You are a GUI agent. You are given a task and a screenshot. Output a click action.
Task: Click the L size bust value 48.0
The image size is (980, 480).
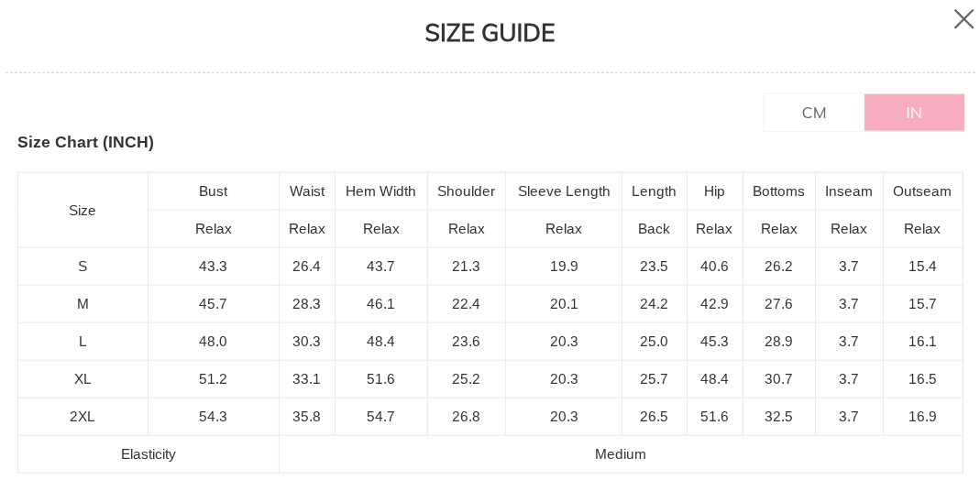[213, 342]
